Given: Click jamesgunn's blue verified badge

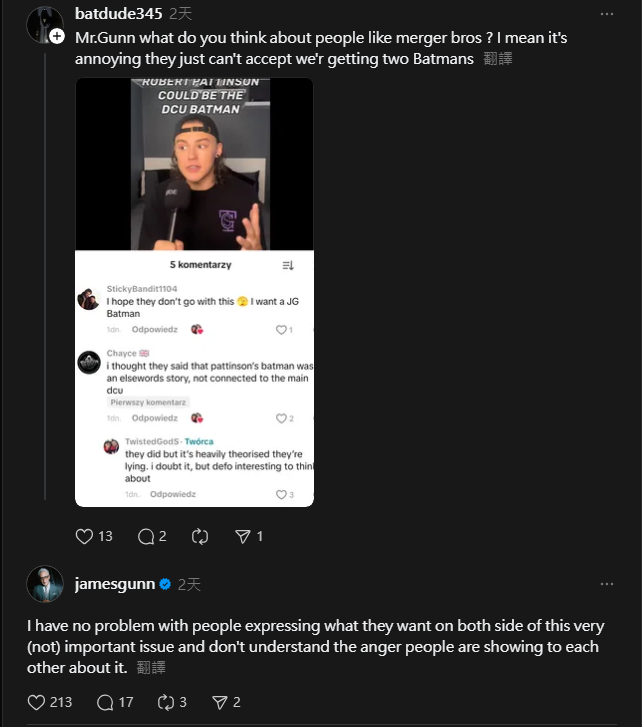Looking at the screenshot, I should point(165,584).
